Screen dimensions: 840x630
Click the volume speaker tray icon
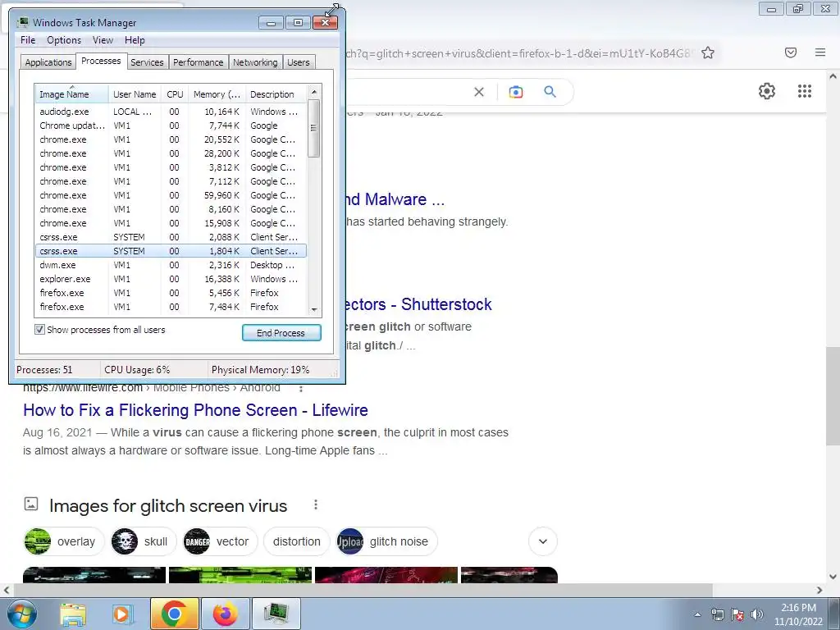[x=757, y=614]
